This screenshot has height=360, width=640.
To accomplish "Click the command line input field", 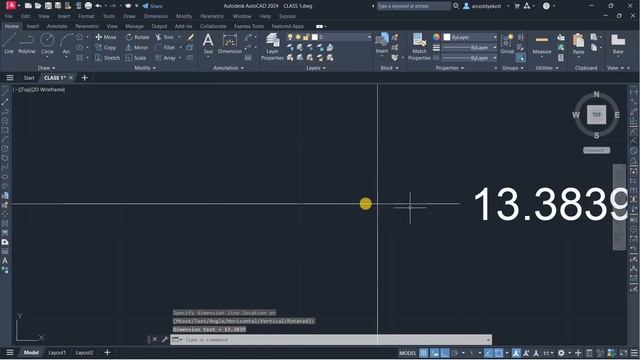I will coord(331,340).
